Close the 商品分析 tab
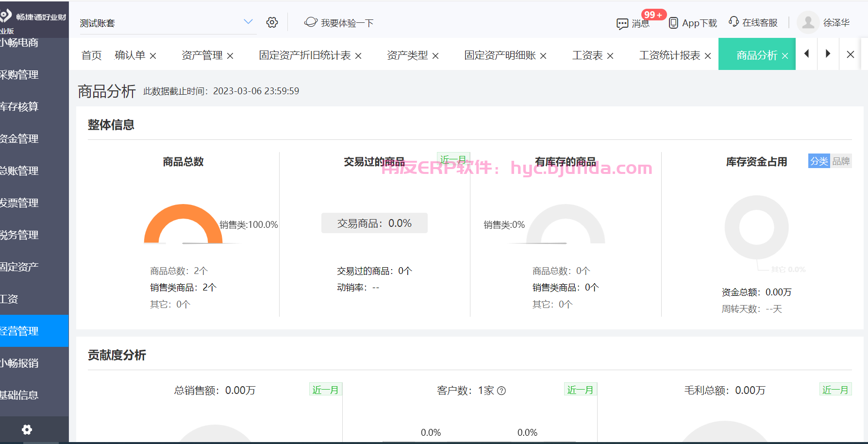This screenshot has width=868, height=444. pos(785,56)
